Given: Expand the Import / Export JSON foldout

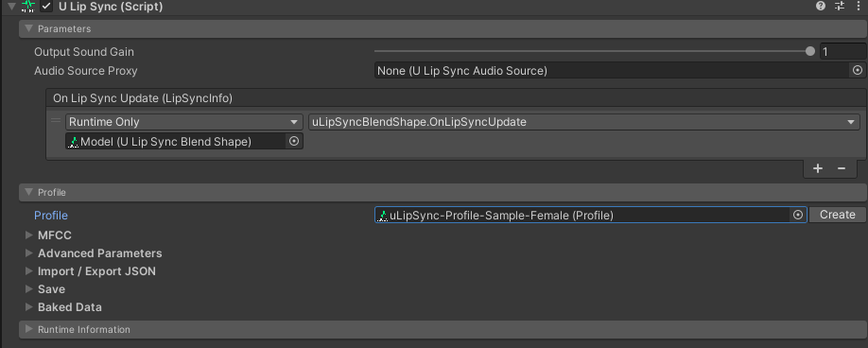Looking at the screenshot, I should [x=29, y=271].
